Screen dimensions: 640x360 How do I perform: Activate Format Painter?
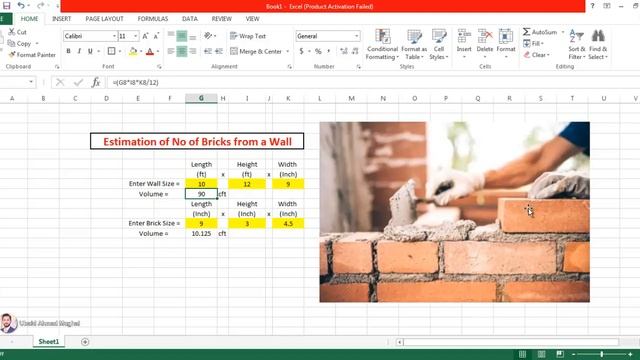(32, 55)
